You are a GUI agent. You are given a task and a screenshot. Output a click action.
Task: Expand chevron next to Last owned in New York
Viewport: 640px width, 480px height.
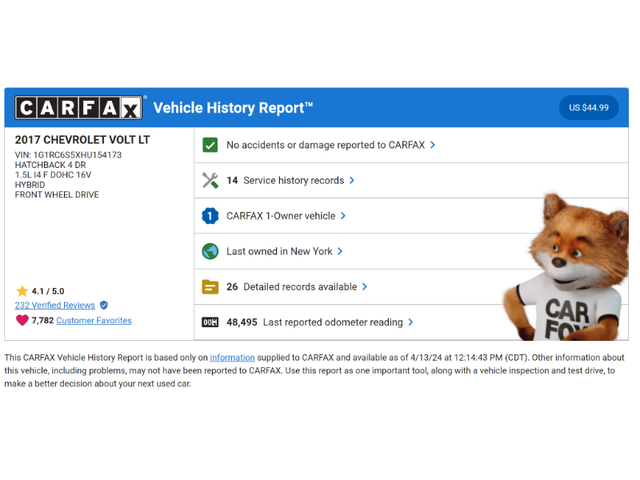(340, 251)
